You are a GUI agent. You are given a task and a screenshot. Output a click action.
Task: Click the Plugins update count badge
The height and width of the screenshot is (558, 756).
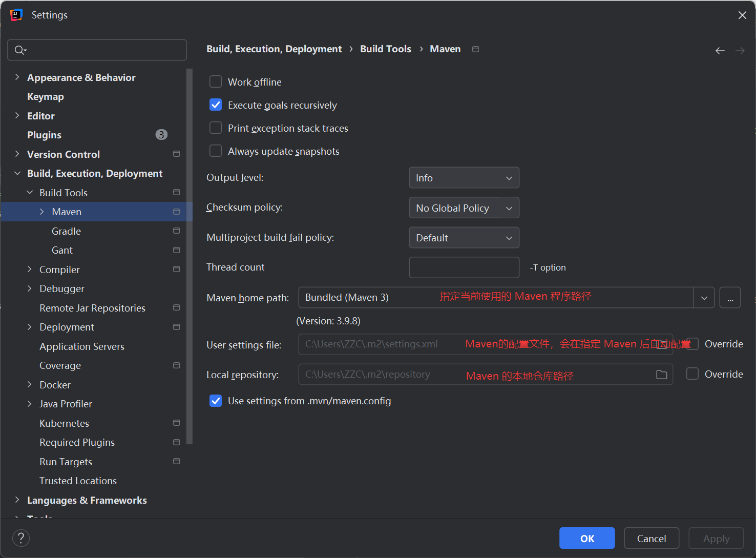(161, 135)
